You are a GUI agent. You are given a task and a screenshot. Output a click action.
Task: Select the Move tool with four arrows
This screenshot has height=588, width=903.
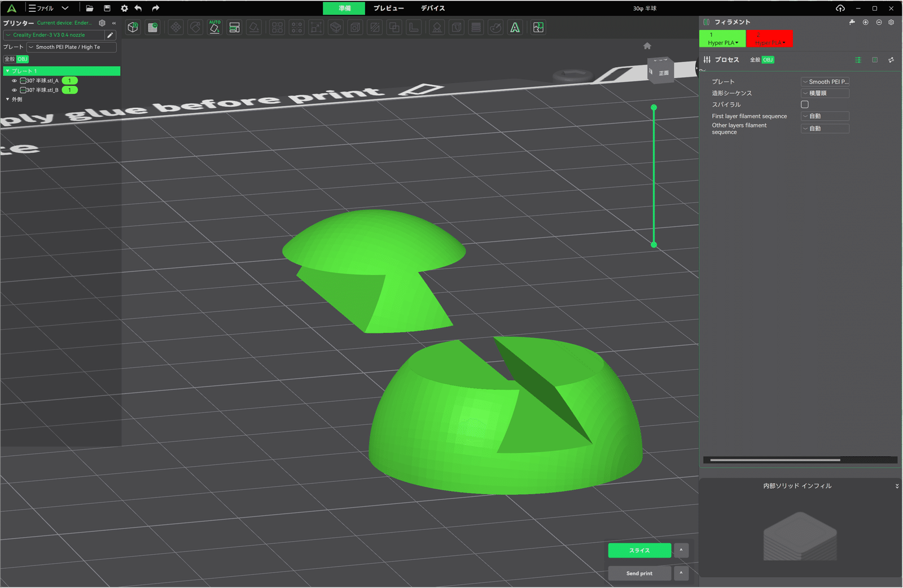pos(176,27)
